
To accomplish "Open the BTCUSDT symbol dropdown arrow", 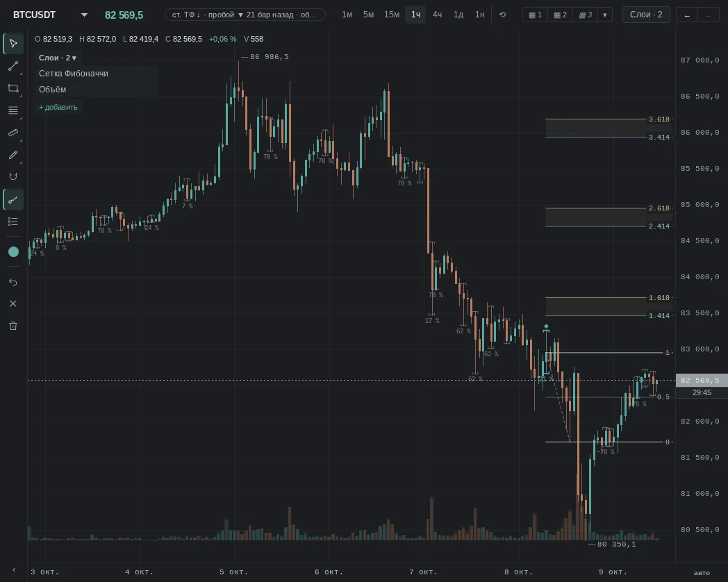I will coord(84,15).
